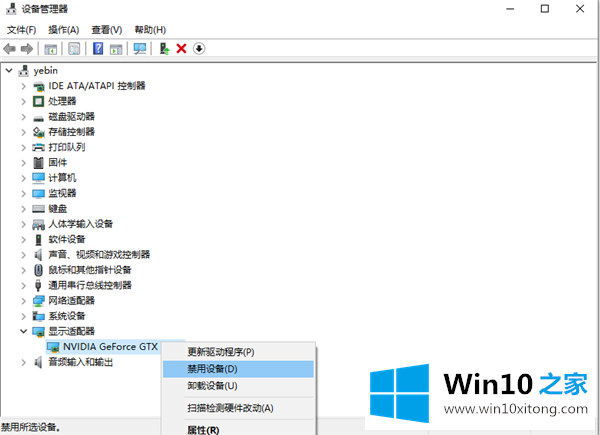Open the 操作(A) menu
This screenshot has height=435, width=600.
[64, 30]
